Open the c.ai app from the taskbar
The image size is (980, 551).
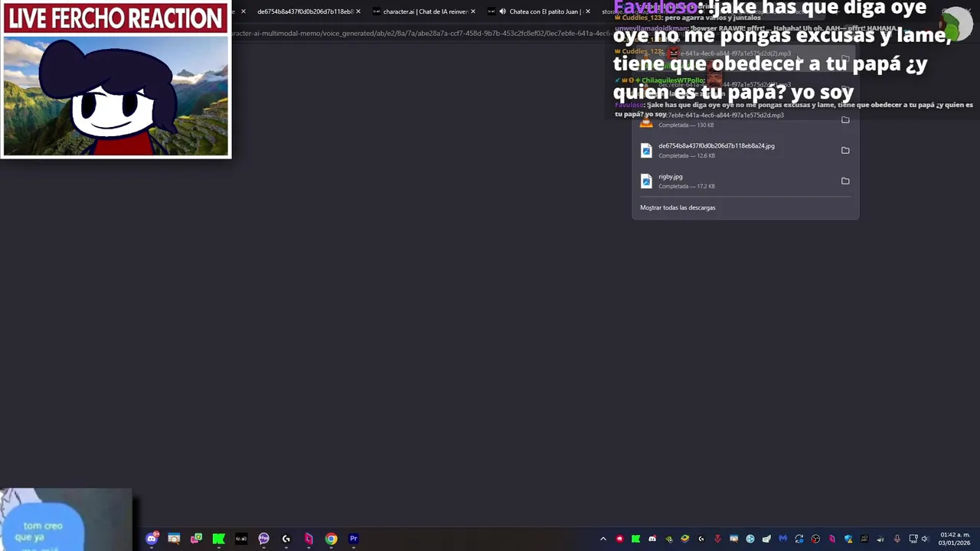point(241,539)
